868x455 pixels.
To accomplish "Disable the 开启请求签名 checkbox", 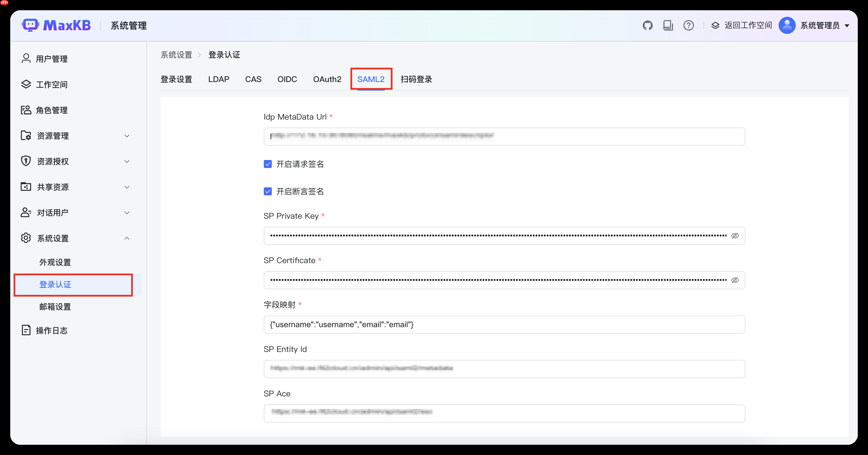I will tap(268, 164).
